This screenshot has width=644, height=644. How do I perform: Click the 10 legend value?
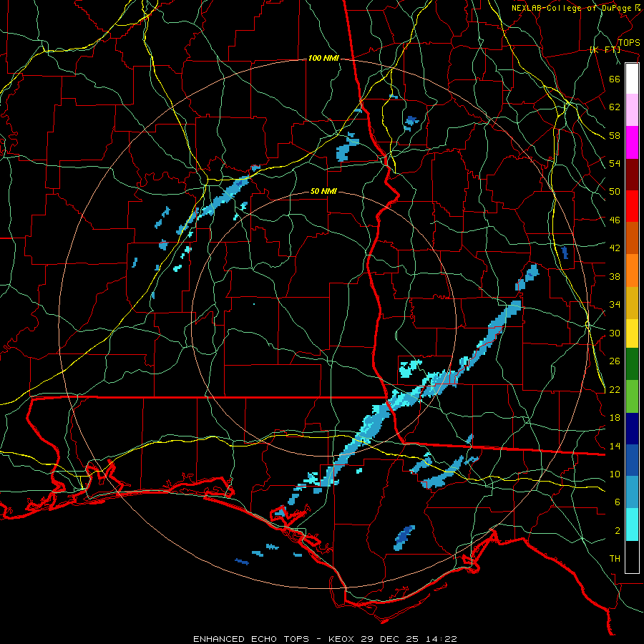point(615,474)
